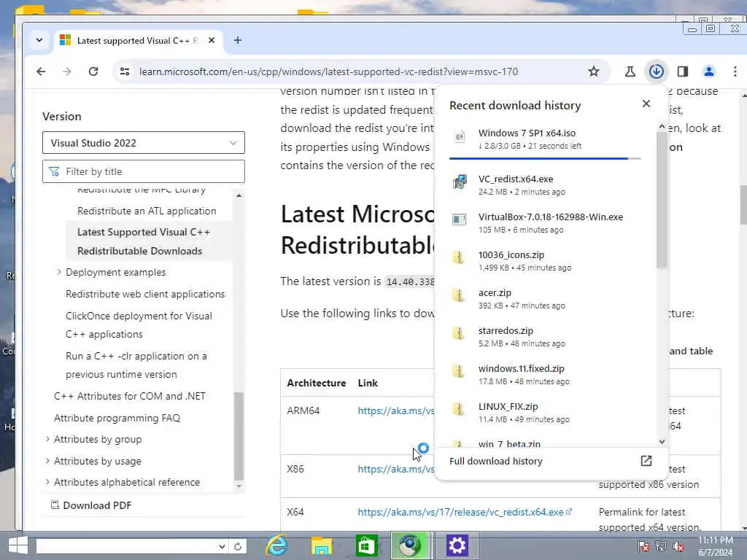Reload the page with the refresh icon
This screenshot has height=560, width=747.
click(x=93, y=71)
